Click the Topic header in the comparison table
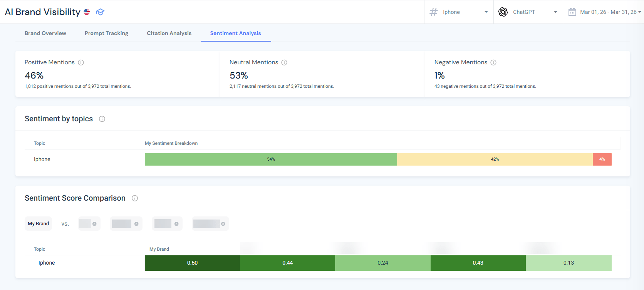Image resolution: width=644 pixels, height=290 pixels. pos(39,249)
